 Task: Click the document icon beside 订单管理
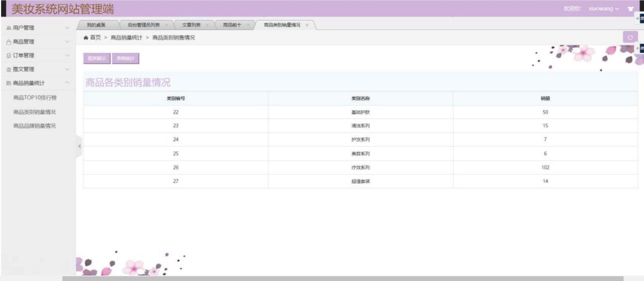pos(9,56)
